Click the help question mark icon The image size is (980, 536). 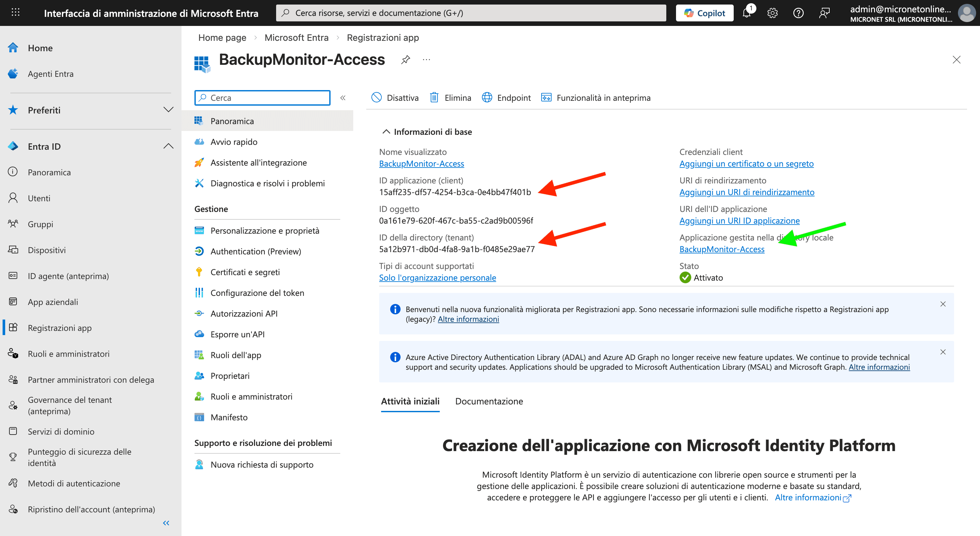798,13
